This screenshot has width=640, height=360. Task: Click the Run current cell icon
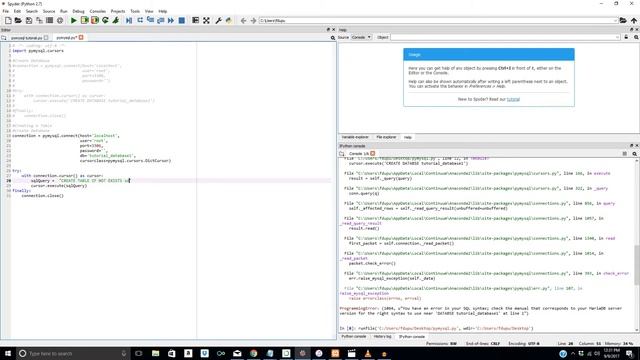click(x=84, y=20)
